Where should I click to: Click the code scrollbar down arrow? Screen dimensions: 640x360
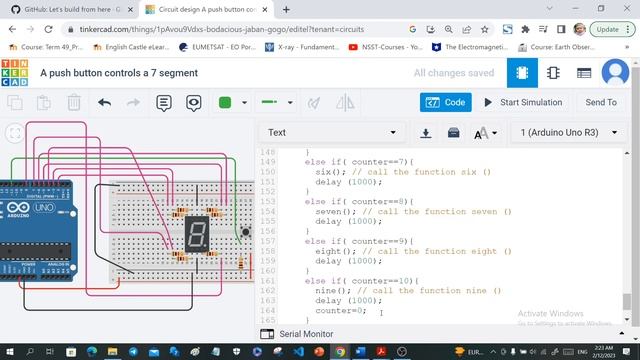(627, 320)
